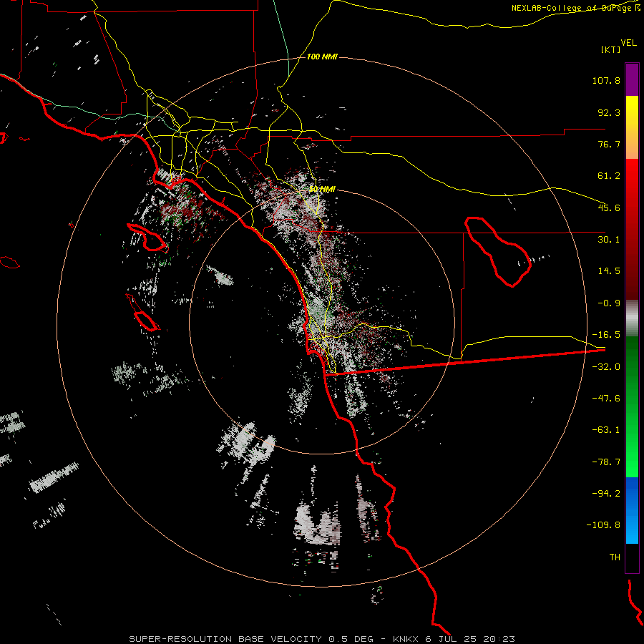Click the [KT] units label
The height and width of the screenshot is (644, 644).
[611, 49]
